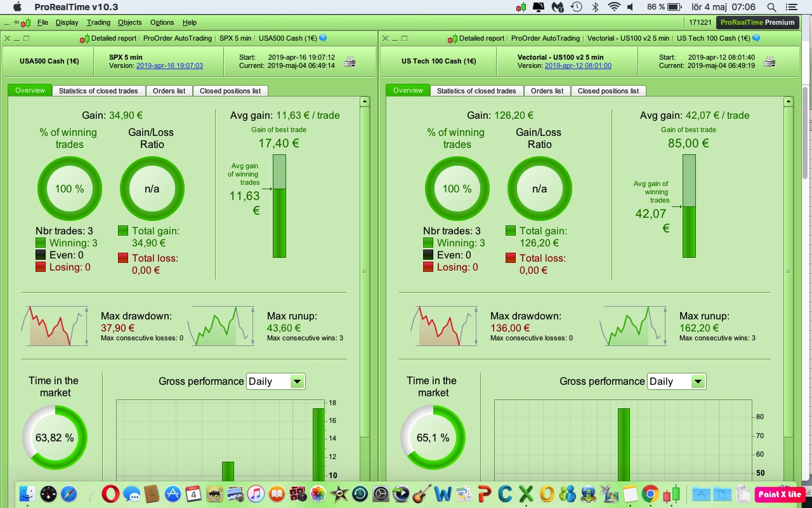Click the Time in the market 65,1 % gauge

433,438
